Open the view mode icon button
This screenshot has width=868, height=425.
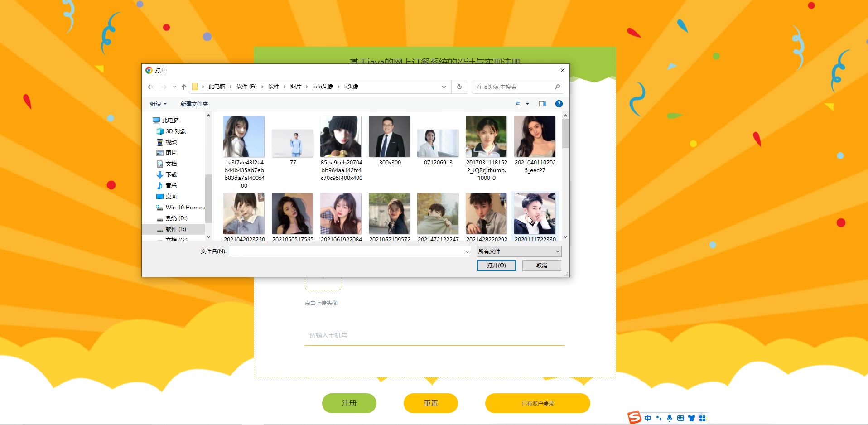click(x=518, y=104)
